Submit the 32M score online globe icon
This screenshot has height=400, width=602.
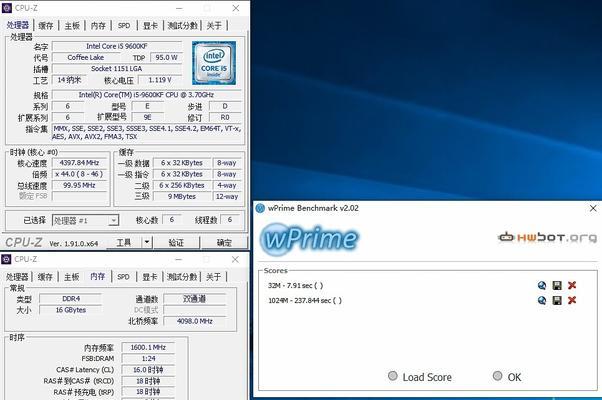tap(542, 285)
